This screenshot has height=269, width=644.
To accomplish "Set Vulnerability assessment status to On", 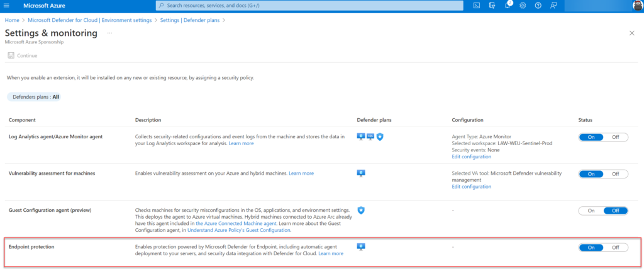I will tap(591, 173).
